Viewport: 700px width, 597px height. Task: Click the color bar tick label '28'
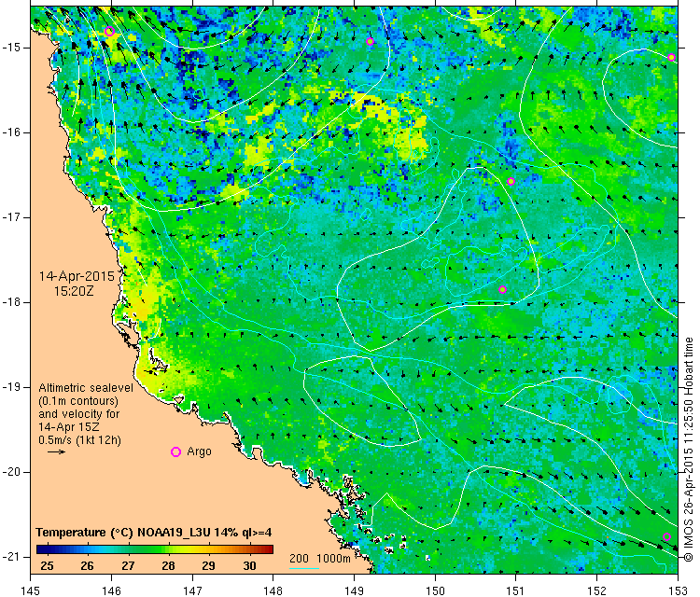click(x=168, y=566)
